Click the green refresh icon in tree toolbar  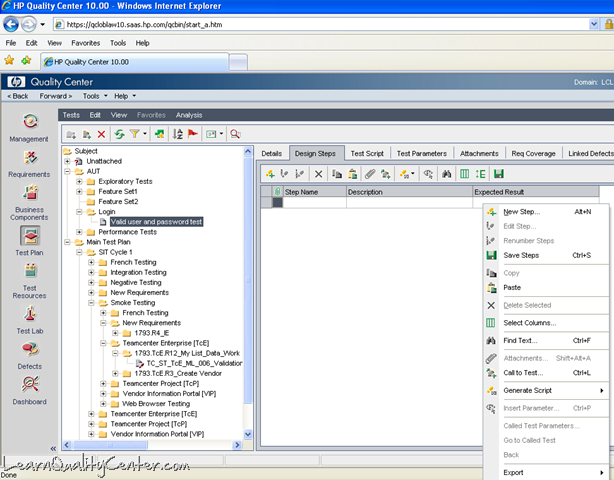[119, 133]
